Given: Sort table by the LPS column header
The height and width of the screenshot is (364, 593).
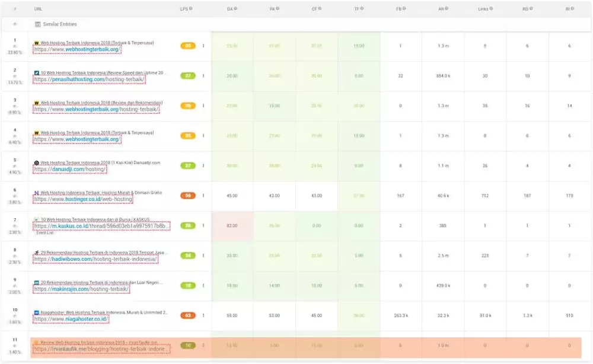Looking at the screenshot, I should click(x=184, y=9).
